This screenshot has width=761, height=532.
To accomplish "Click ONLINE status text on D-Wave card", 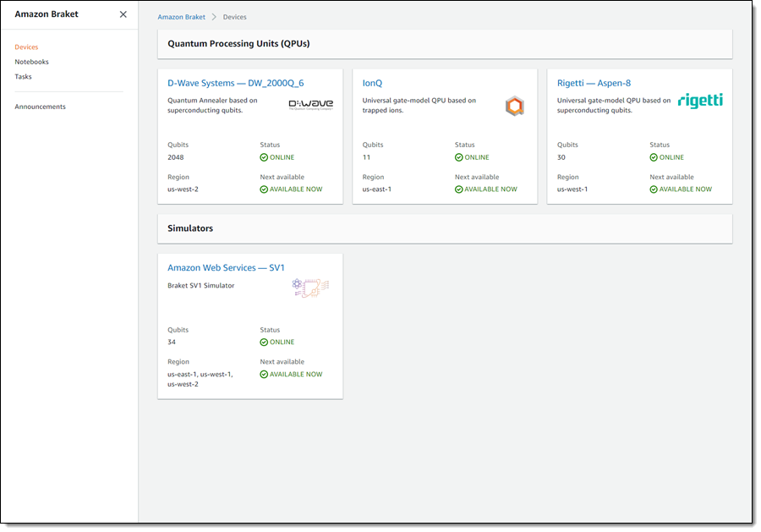I will point(282,157).
